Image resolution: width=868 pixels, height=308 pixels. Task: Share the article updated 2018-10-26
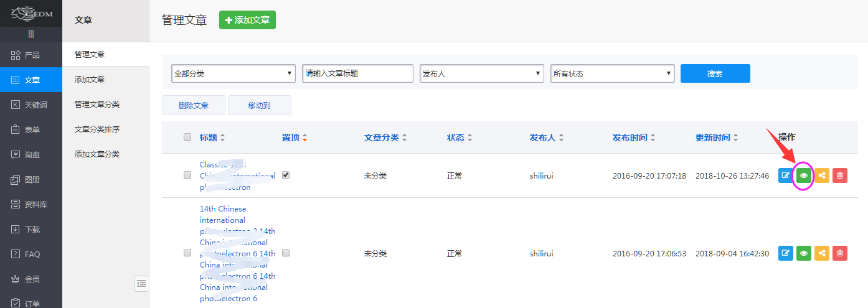[x=822, y=176]
